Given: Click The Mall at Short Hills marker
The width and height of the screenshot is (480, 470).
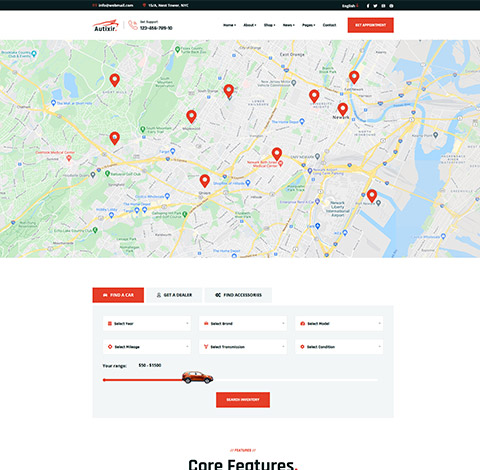Looking at the screenshot, I should point(53,103).
